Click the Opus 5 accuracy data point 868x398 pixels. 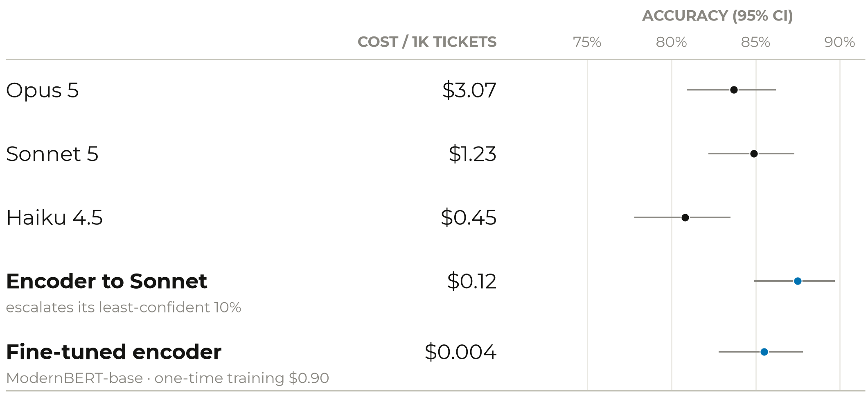(x=734, y=90)
